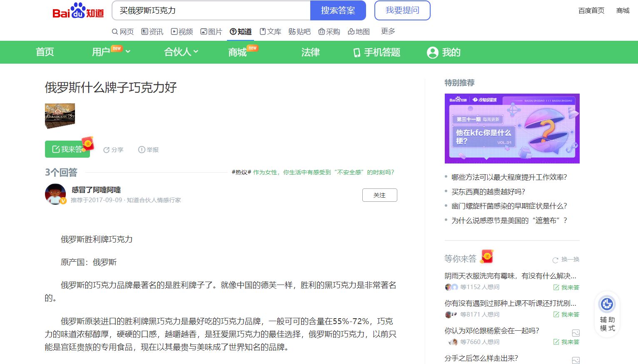Click the Baidu Zhidao logo

[78, 11]
